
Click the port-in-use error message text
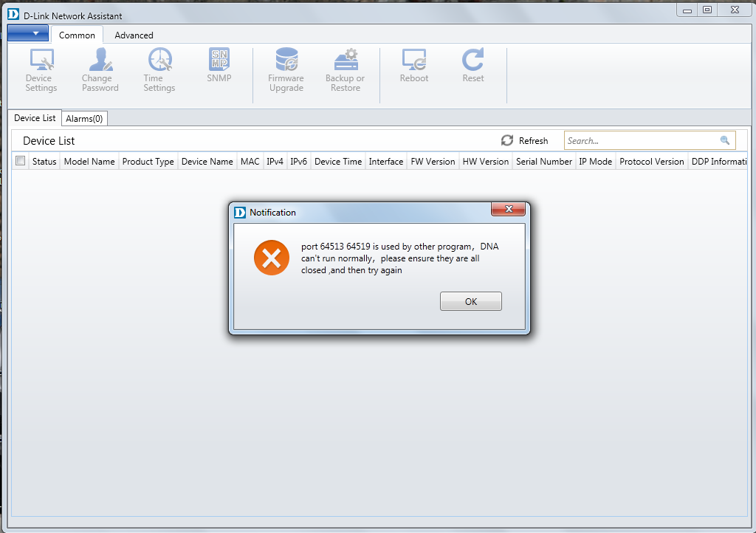click(x=399, y=258)
